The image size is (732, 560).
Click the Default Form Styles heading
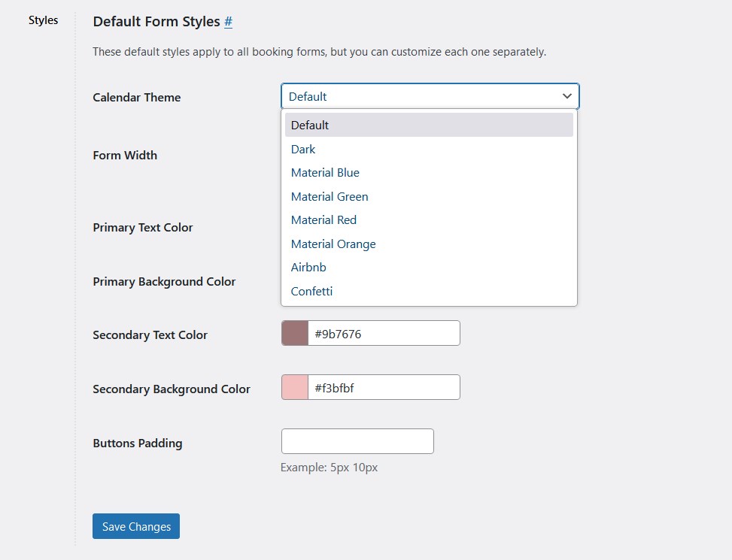pyautogui.click(x=156, y=22)
